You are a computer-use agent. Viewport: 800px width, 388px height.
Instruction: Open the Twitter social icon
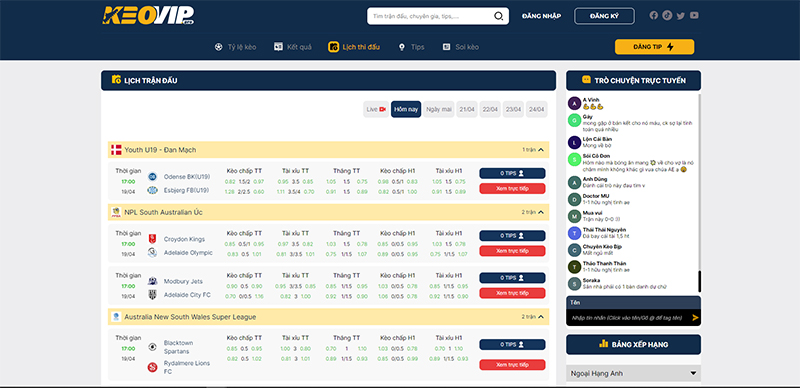coord(681,15)
